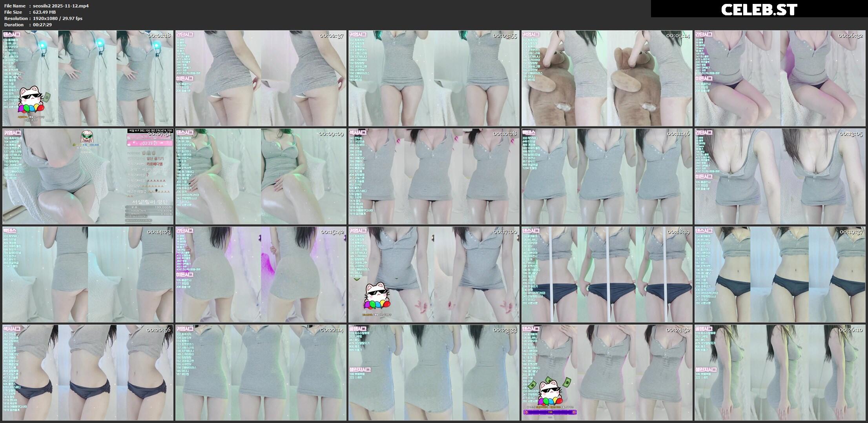The height and width of the screenshot is (423, 868).
Task: Open the preview at 00:15:42
Action: [261, 275]
